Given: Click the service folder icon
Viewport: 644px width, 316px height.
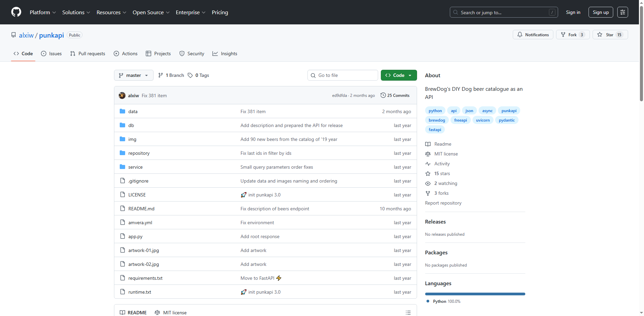Looking at the screenshot, I should pos(122,167).
